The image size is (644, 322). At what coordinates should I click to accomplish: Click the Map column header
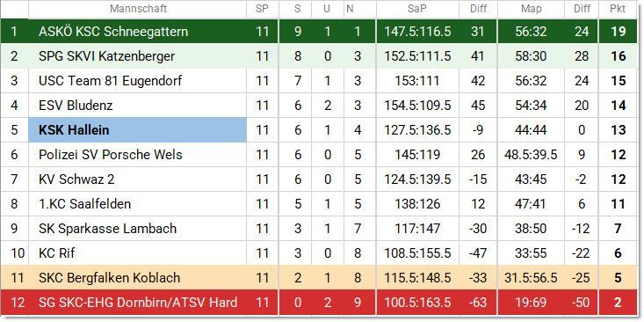click(531, 9)
